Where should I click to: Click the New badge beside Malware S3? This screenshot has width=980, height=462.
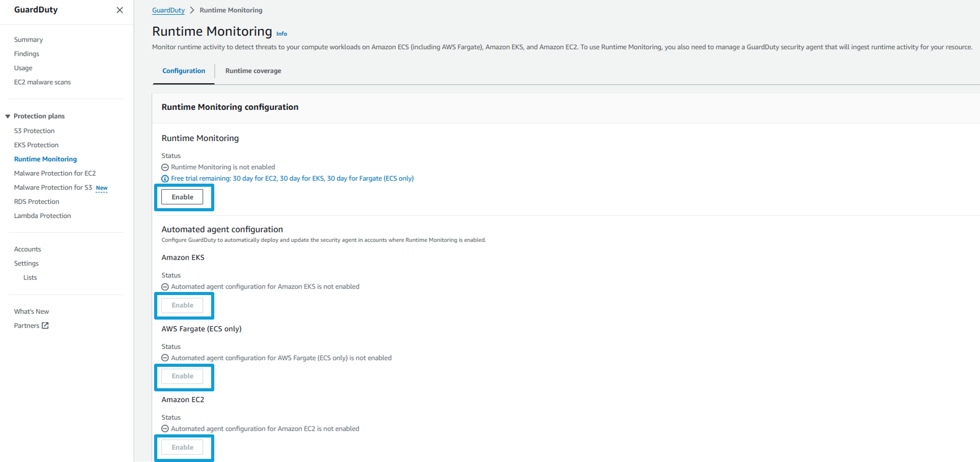point(102,188)
